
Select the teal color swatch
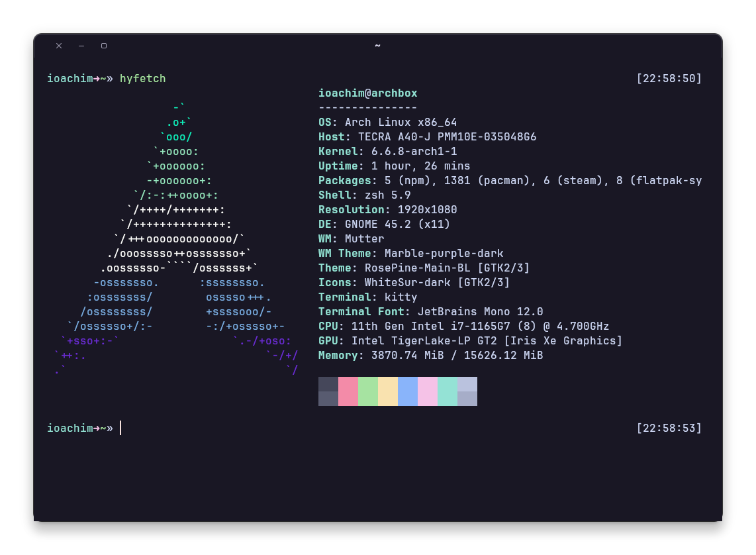(447, 391)
